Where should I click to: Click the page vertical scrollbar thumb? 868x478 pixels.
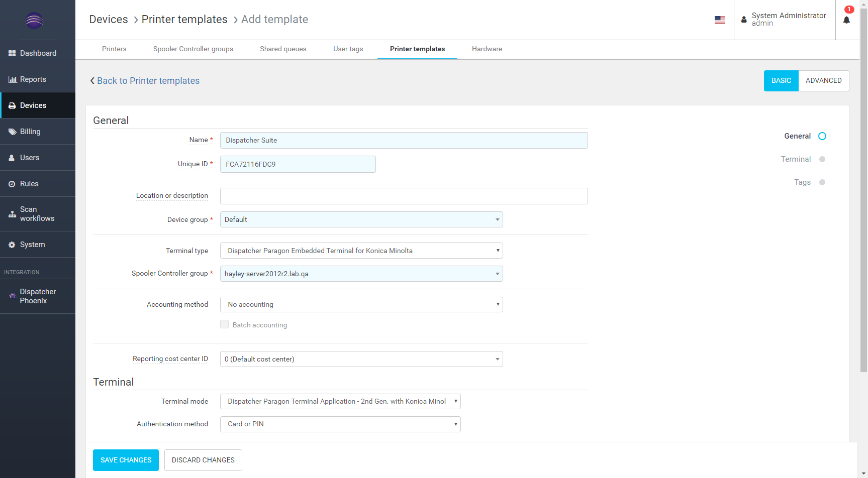click(863, 190)
